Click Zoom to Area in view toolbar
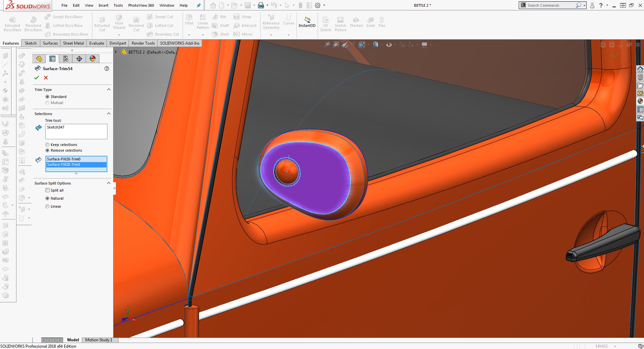 pos(336,45)
